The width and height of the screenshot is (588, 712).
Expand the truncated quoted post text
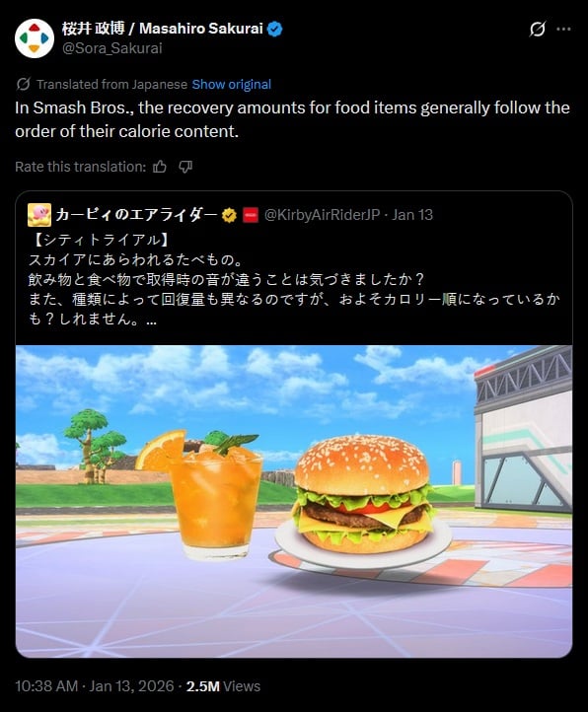pos(151,320)
